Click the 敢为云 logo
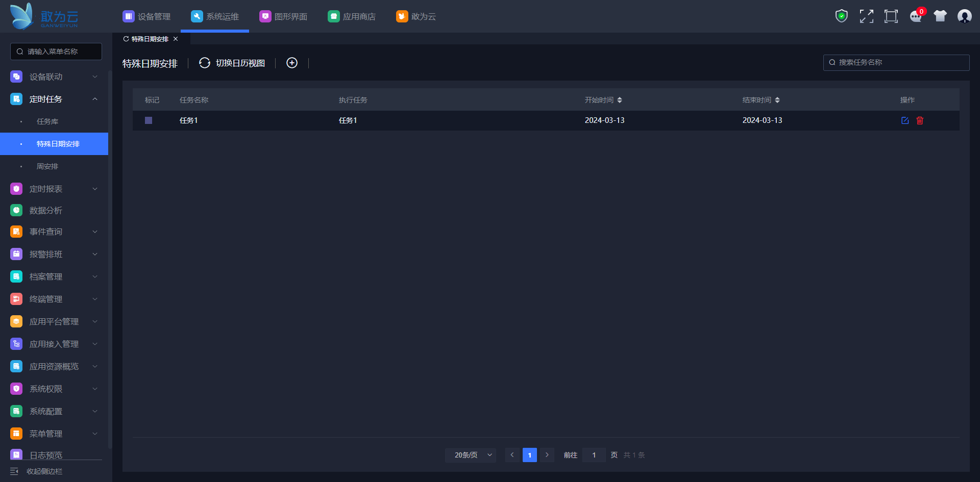 pyautogui.click(x=44, y=16)
